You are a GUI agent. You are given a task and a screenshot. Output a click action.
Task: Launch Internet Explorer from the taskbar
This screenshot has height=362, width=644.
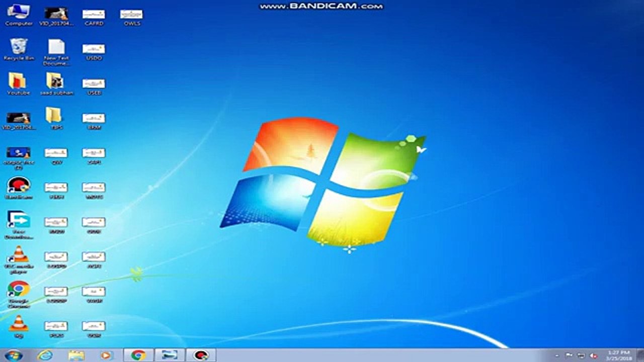(x=45, y=355)
